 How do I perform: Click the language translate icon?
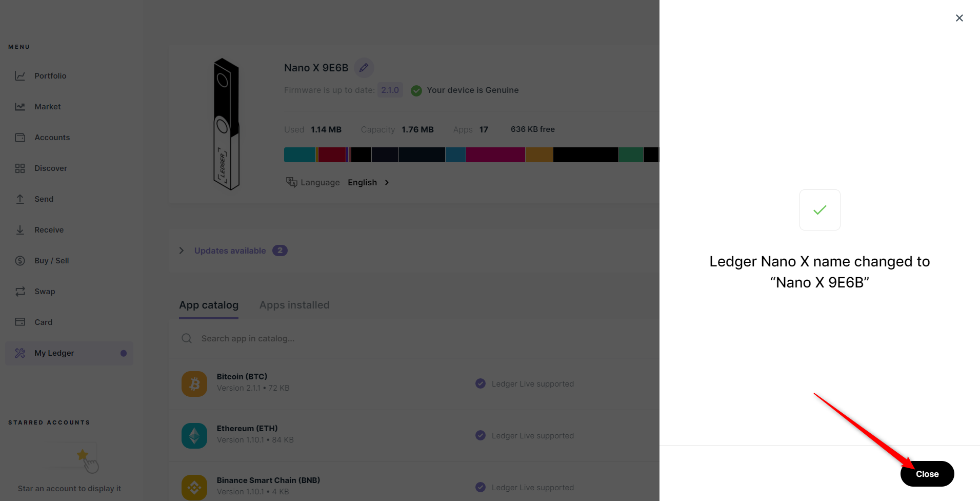(291, 182)
